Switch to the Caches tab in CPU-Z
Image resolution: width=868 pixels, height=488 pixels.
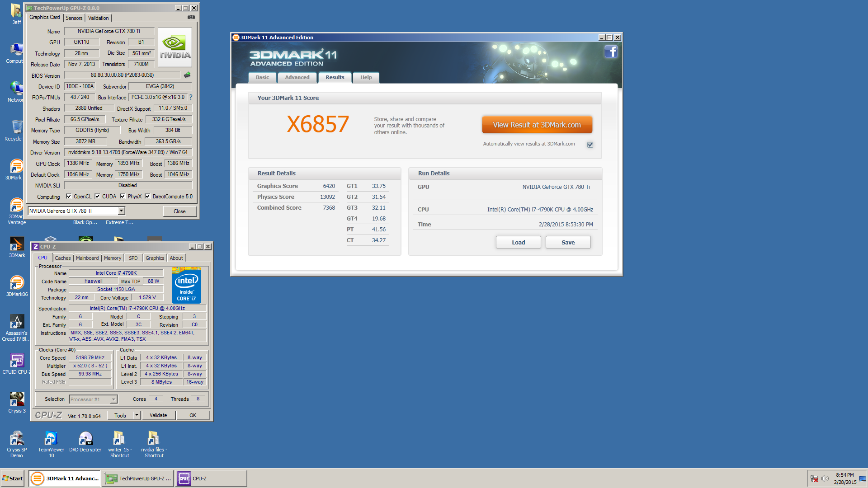[63, 258]
